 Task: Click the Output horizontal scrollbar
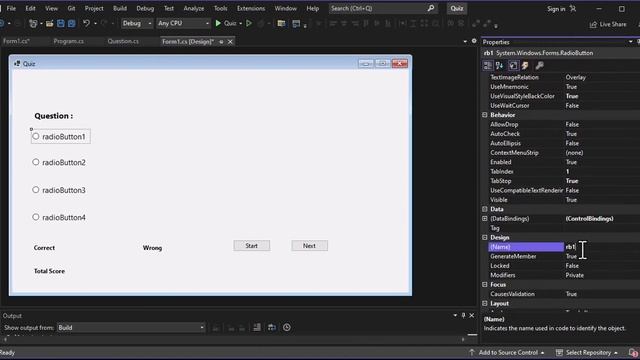[235, 339]
